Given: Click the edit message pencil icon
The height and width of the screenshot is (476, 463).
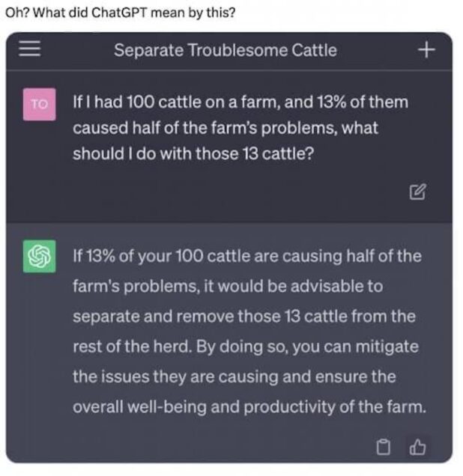Looking at the screenshot, I should (x=418, y=192).
